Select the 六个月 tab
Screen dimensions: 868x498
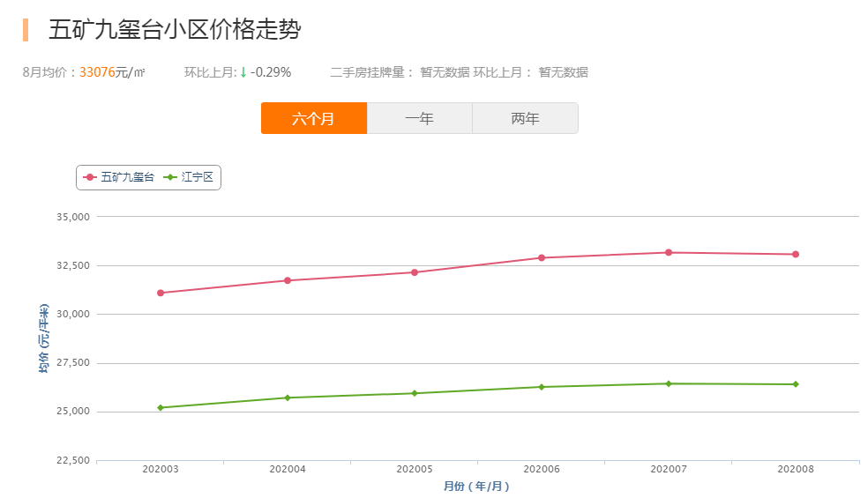coord(314,118)
